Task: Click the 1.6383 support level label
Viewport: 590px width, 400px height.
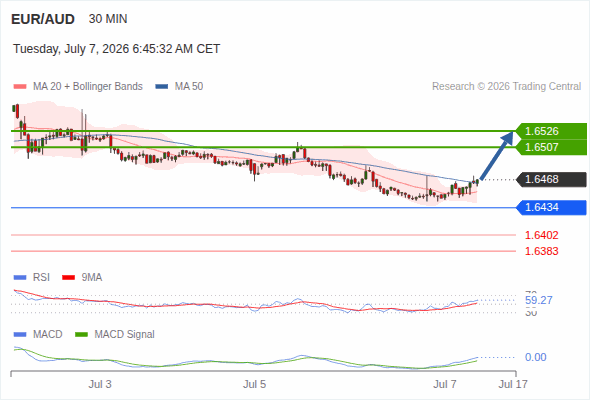Action: pyautogui.click(x=541, y=251)
